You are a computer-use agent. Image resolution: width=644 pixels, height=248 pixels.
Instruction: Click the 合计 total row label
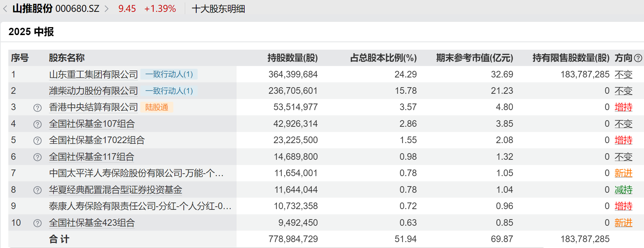point(59,239)
